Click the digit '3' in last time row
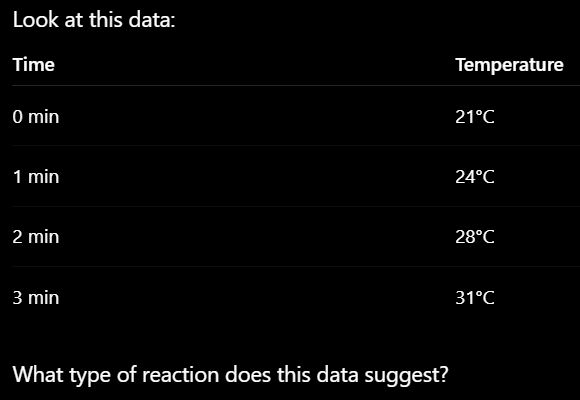Viewport: 580px width, 400px height. point(18,298)
